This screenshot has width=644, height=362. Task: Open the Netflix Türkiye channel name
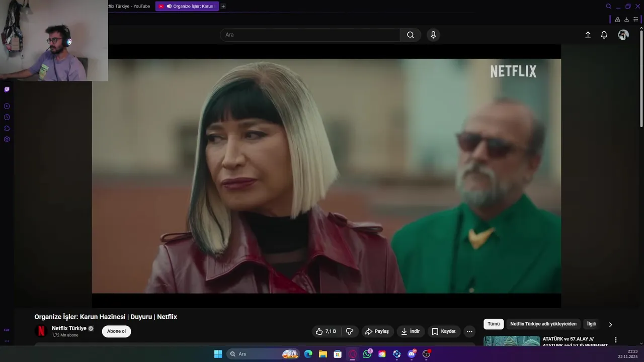69,328
